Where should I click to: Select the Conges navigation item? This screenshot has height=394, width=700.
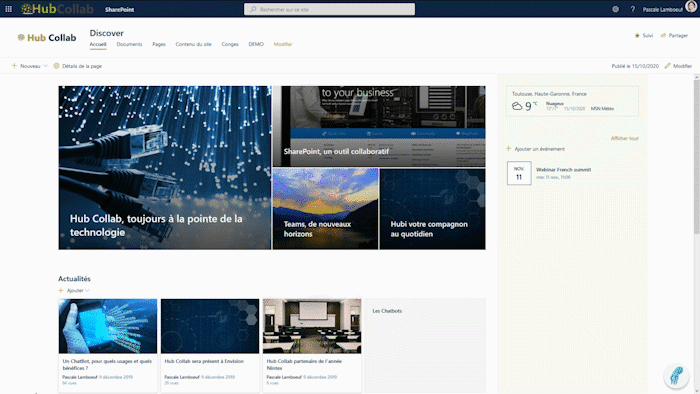tap(230, 44)
